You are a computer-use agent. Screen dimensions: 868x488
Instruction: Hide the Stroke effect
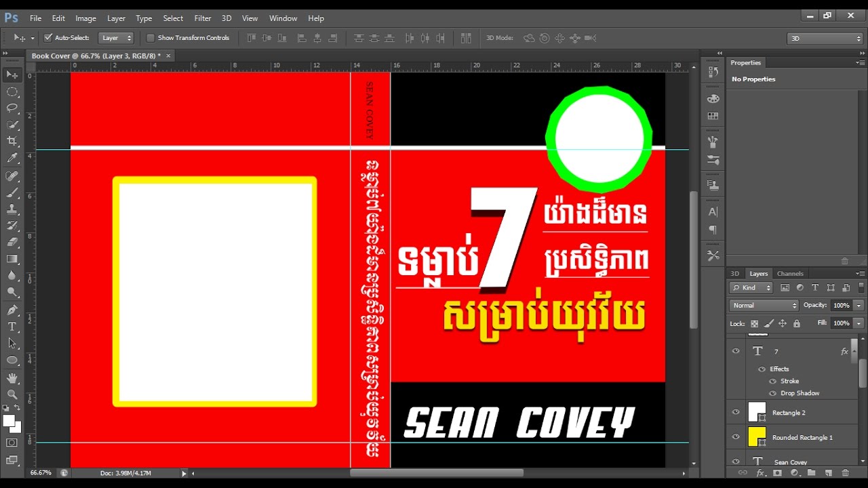pos(772,381)
